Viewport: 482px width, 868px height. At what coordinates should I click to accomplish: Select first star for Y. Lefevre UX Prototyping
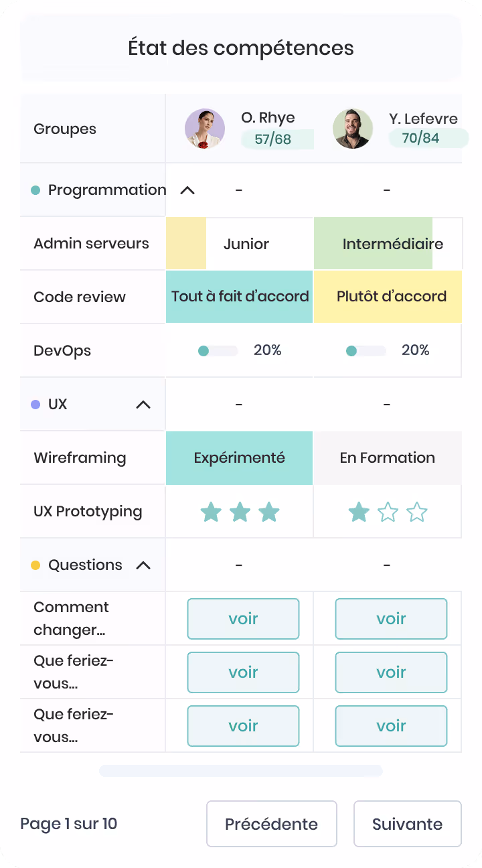pyautogui.click(x=359, y=512)
